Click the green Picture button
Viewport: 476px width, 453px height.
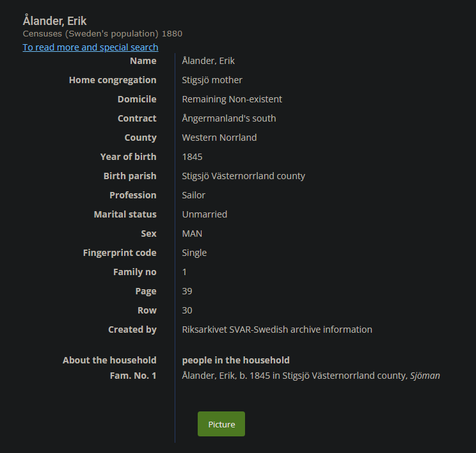pyautogui.click(x=221, y=424)
